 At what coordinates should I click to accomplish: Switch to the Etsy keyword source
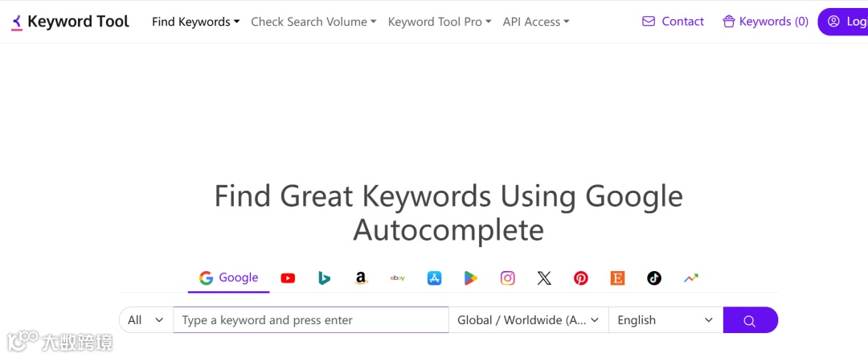coord(618,278)
